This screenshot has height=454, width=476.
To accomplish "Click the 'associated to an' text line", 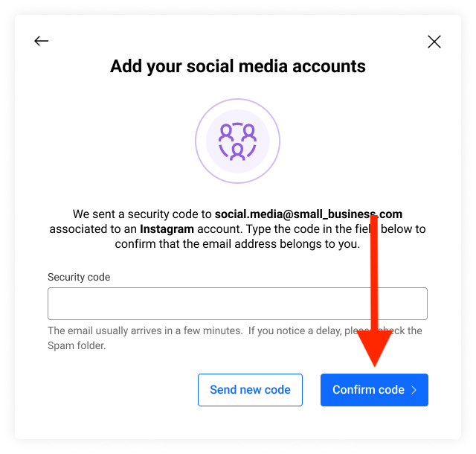I will pos(92,229).
